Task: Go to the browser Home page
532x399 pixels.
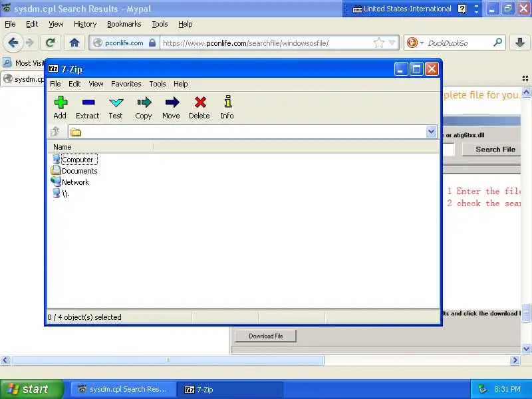Action: 74,43
